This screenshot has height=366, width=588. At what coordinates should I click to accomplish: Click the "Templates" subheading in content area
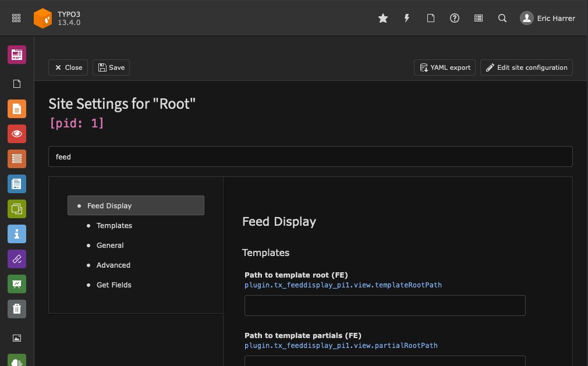[265, 253]
